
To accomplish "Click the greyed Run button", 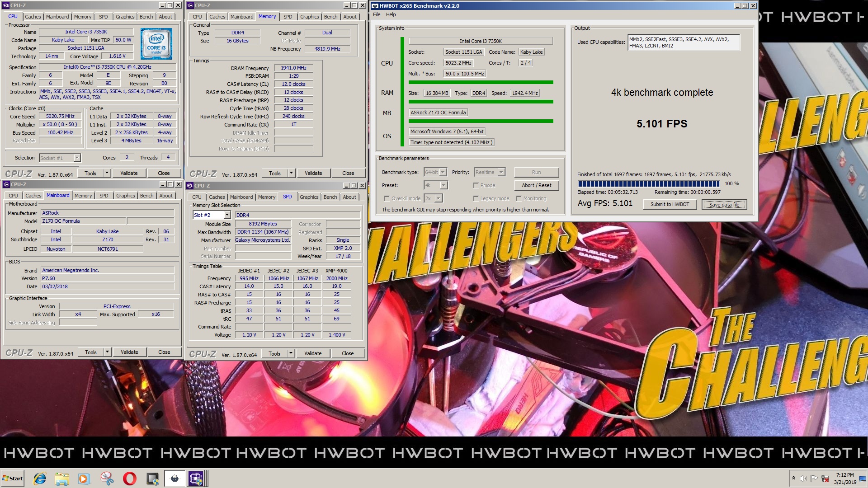I will tap(537, 172).
